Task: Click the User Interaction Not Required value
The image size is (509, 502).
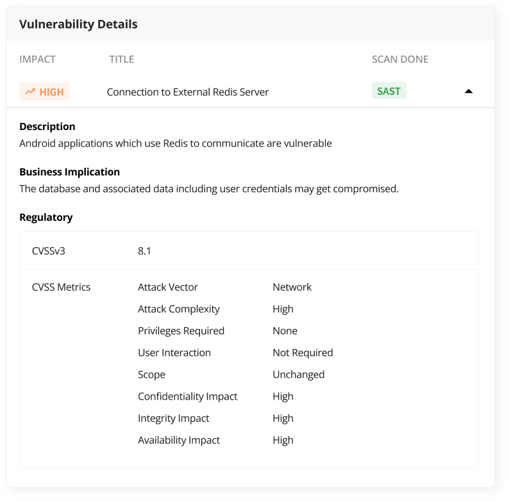Action: [303, 353]
